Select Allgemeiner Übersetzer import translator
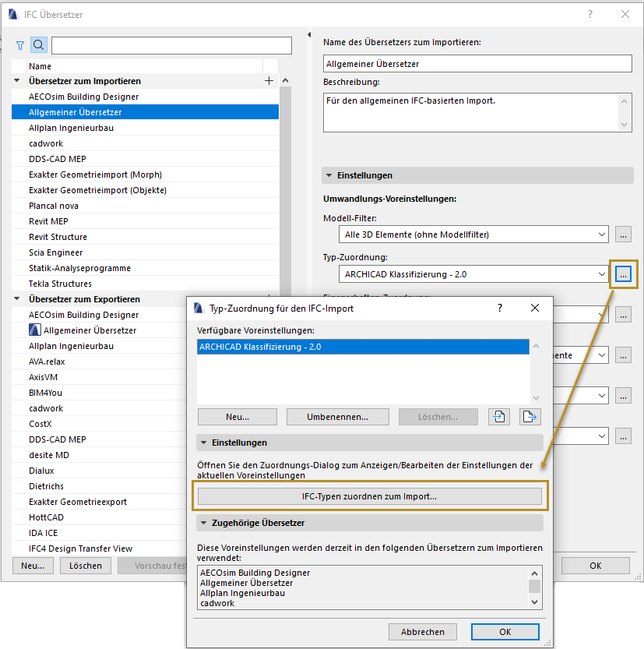Screen dimensions: 644x649 pyautogui.click(x=145, y=112)
